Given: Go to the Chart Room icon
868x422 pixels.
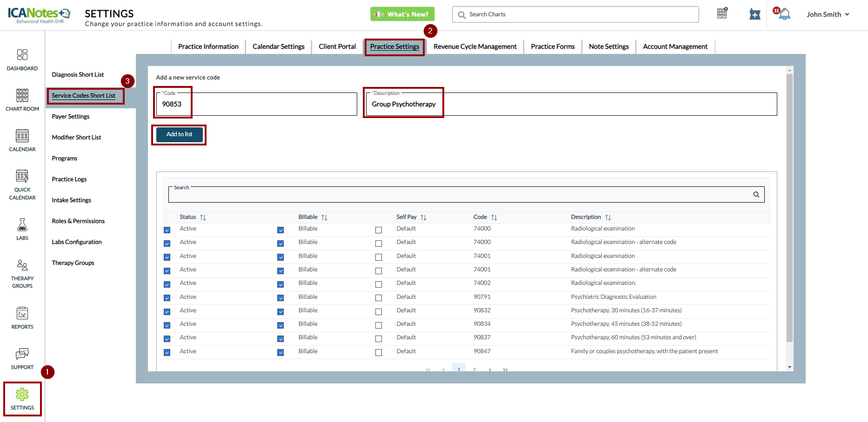Looking at the screenshot, I should 22,96.
